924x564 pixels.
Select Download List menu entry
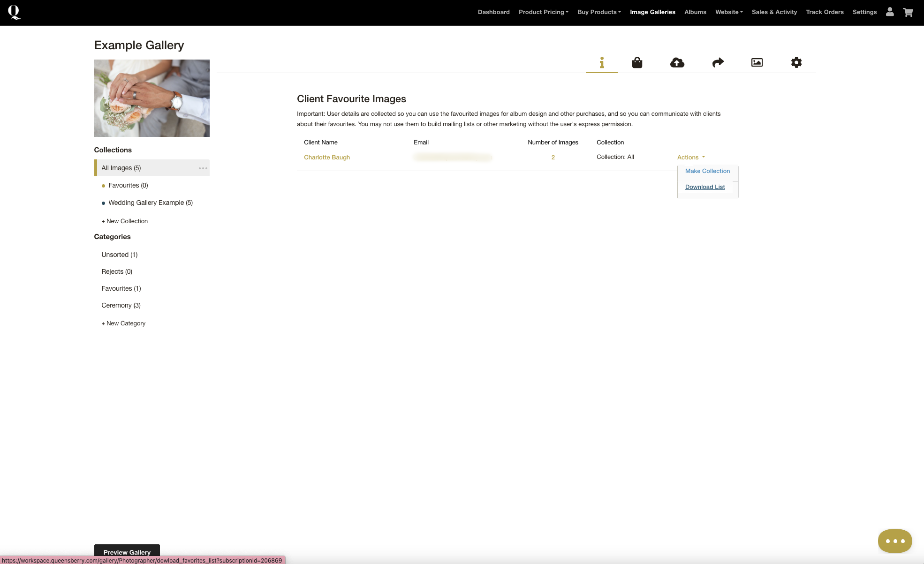pos(705,187)
